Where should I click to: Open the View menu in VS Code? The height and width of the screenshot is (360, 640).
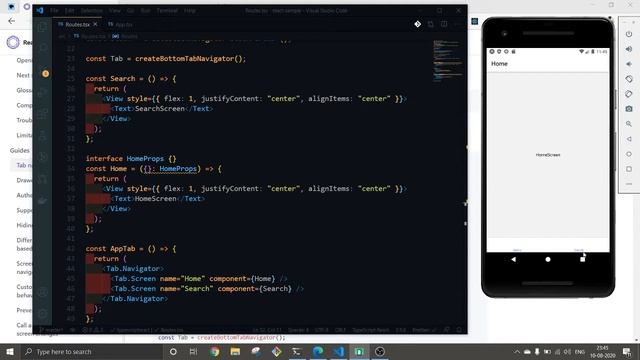(115, 11)
